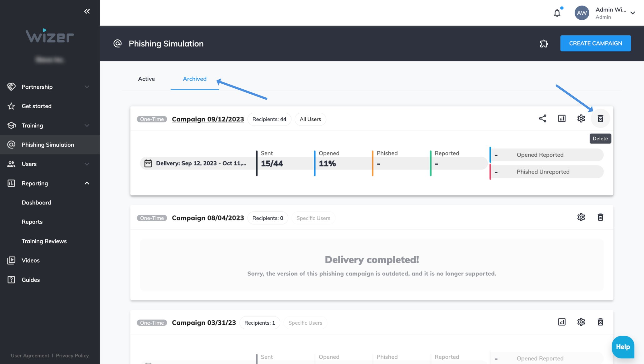The height and width of the screenshot is (364, 644).
Task: Open settings gear on Campaign 09/12/2023
Action: (581, 119)
